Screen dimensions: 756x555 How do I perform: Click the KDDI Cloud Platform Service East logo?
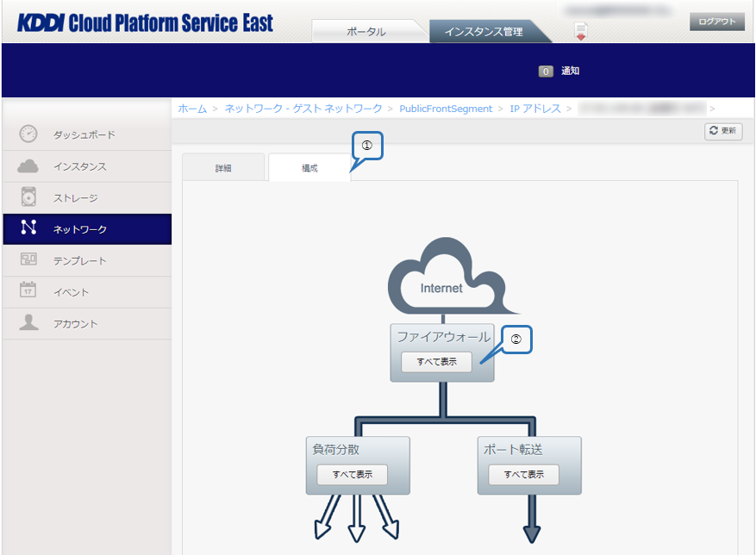coord(145,23)
